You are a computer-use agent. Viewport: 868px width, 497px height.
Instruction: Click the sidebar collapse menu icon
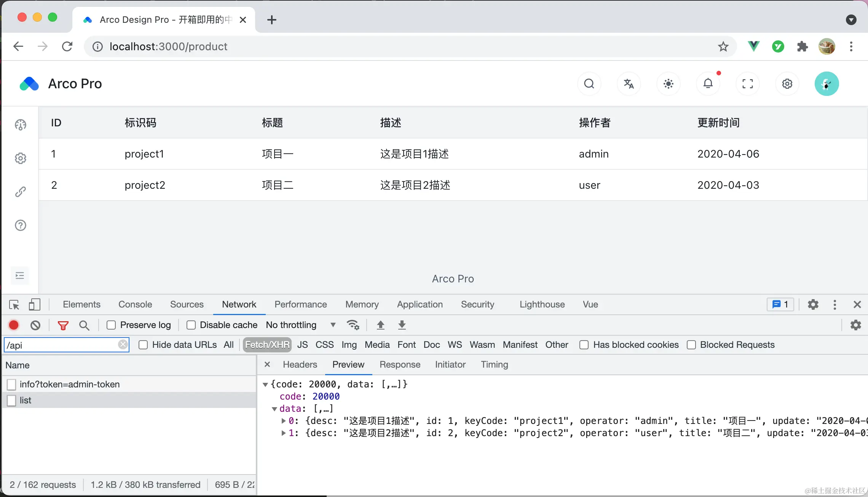(20, 276)
